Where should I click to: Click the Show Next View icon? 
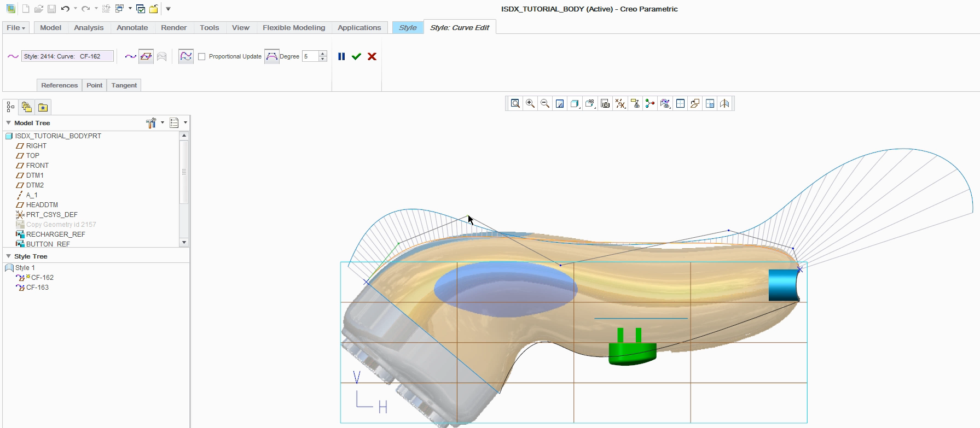[x=710, y=103]
